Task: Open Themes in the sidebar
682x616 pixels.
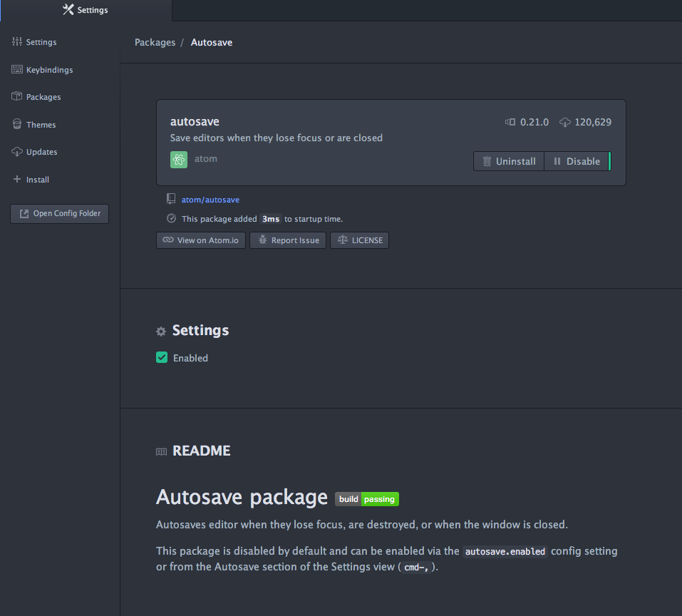Action: point(35,125)
